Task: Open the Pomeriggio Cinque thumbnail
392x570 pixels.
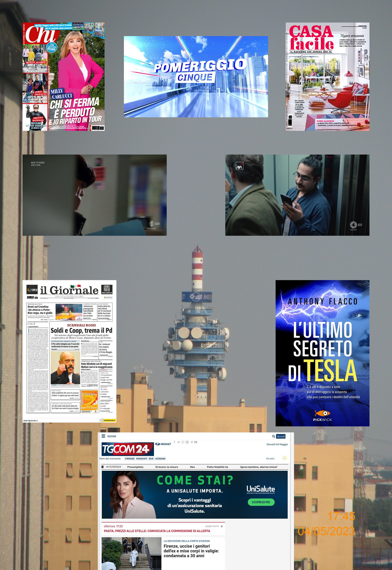Action: point(196,77)
